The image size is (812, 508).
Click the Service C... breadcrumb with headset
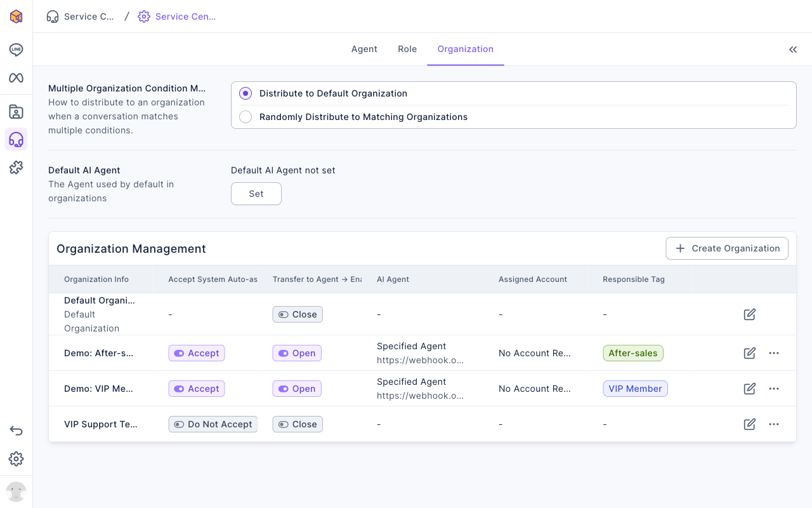(81, 17)
